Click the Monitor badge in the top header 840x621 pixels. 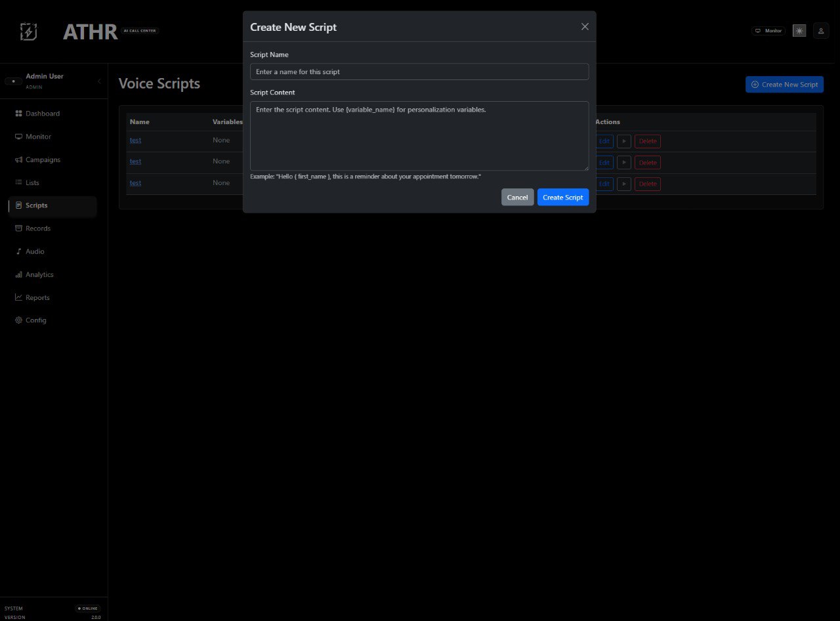click(768, 31)
